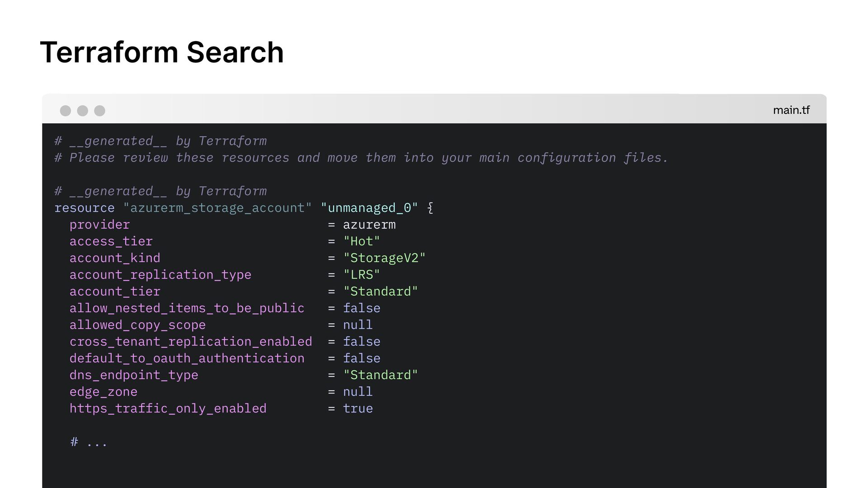Screen dimensions: 868x488
Task: Click the "StorageV2" account kind value
Action: point(384,258)
